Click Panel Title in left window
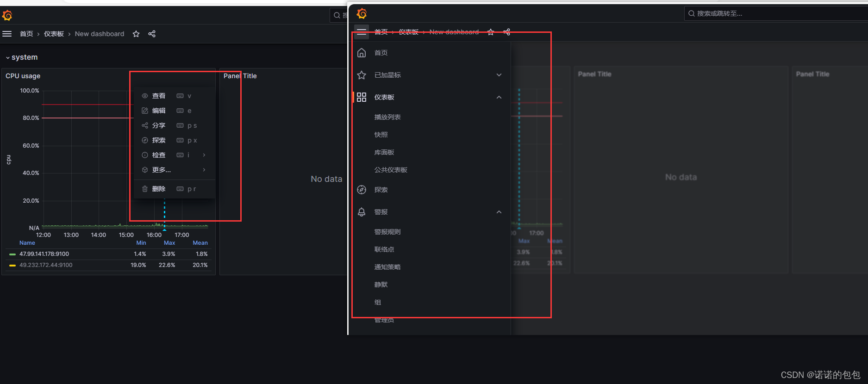 coord(240,76)
